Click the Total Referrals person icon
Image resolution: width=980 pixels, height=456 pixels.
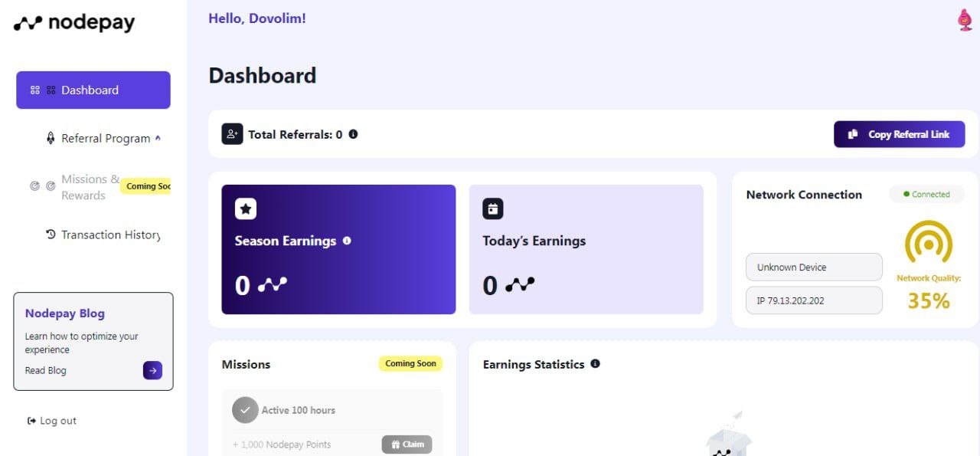point(232,134)
